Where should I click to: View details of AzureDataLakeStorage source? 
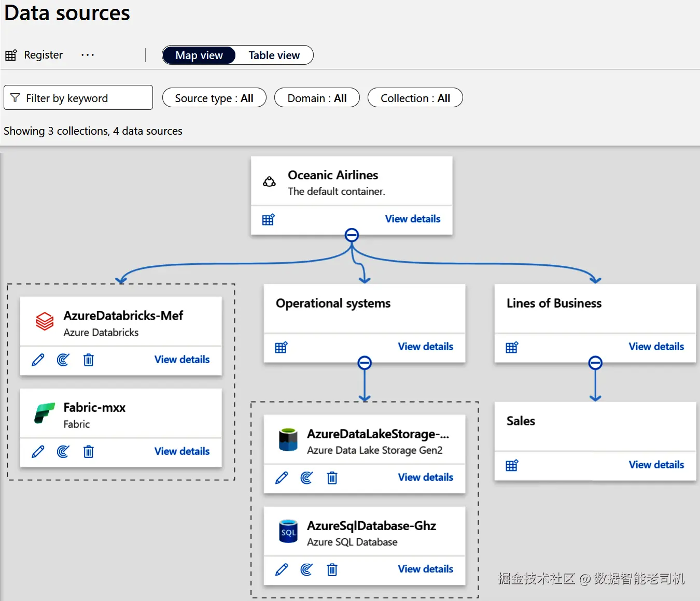(426, 477)
